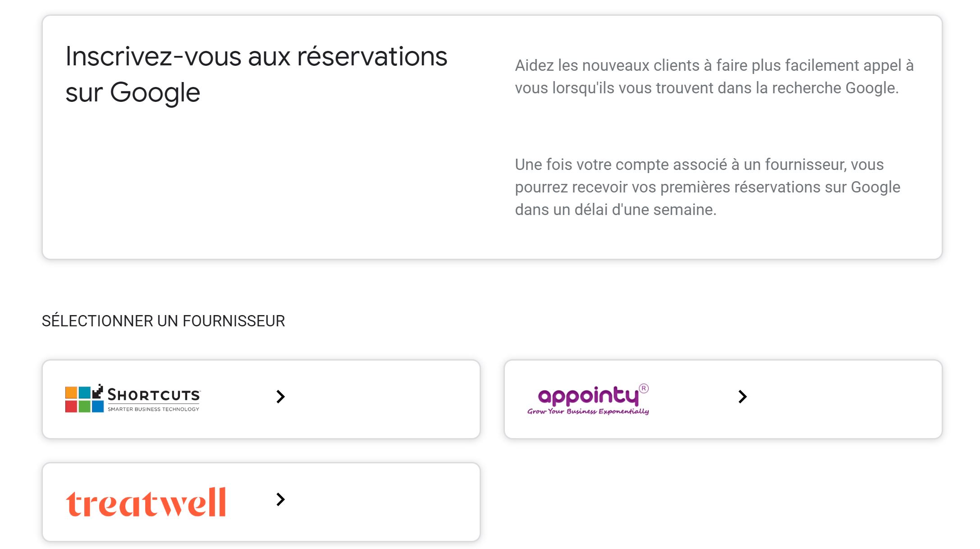
Task: Click the Appointy purple logo
Action: tap(588, 399)
